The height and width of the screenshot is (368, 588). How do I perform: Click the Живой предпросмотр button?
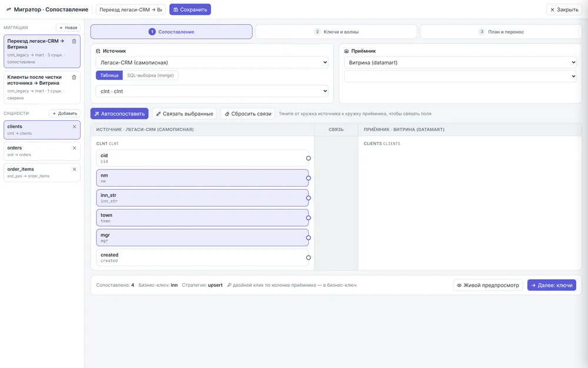pos(488,285)
